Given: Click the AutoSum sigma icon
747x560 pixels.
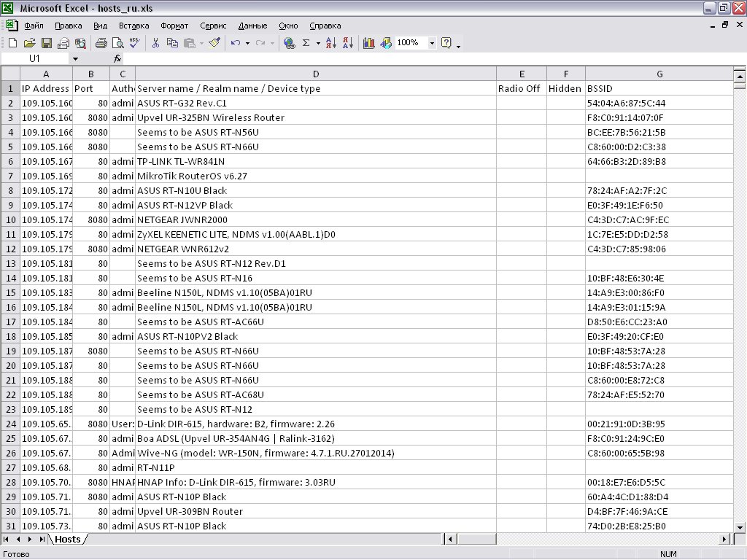Looking at the screenshot, I should (306, 43).
